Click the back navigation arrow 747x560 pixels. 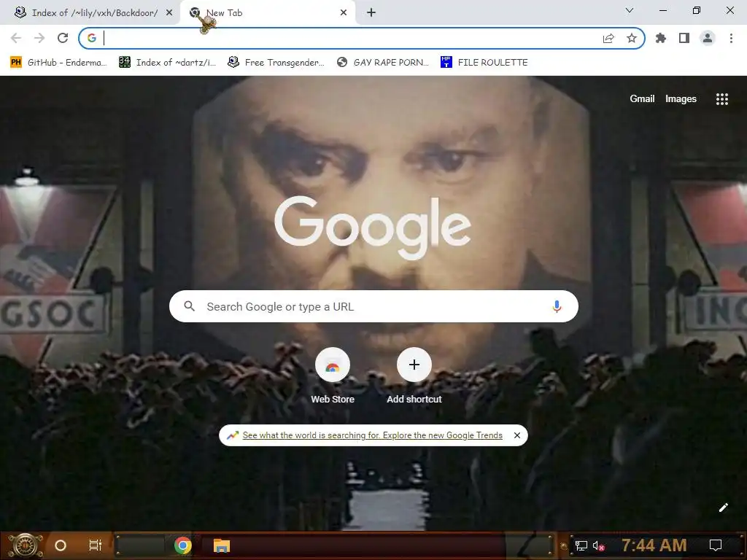(16, 38)
